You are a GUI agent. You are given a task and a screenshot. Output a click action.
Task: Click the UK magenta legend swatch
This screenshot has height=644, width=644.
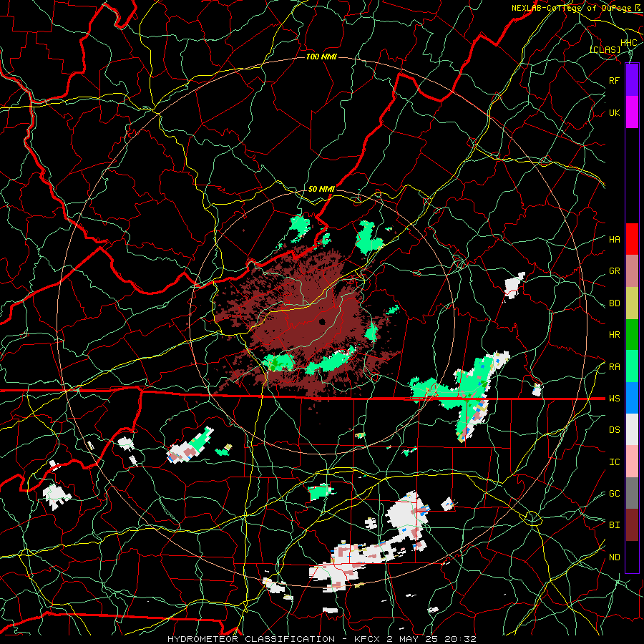(x=632, y=112)
